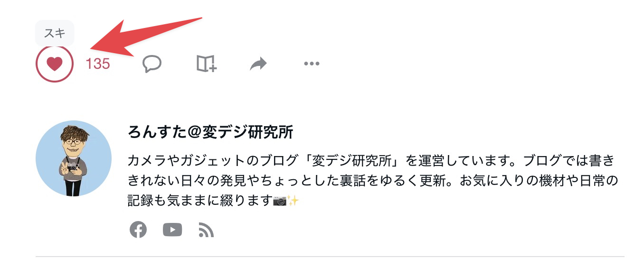
Task: Share the article using the arrow icon
Action: click(258, 64)
